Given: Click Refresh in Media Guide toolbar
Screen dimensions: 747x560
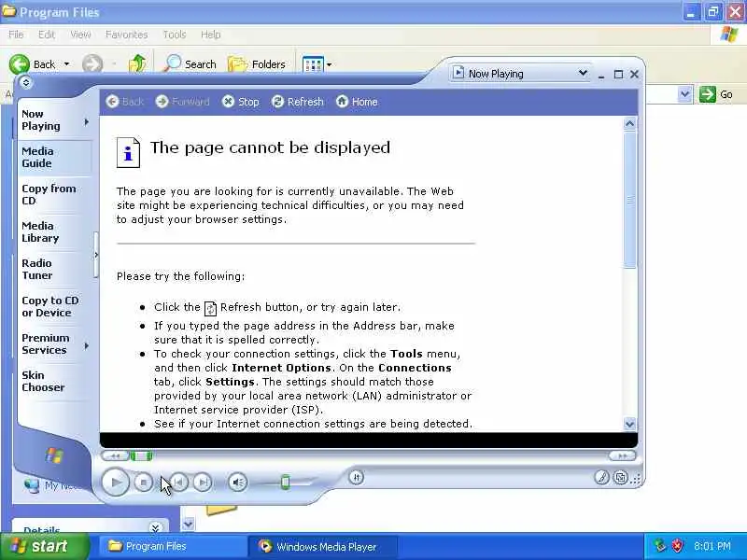Looking at the screenshot, I should click(297, 102).
